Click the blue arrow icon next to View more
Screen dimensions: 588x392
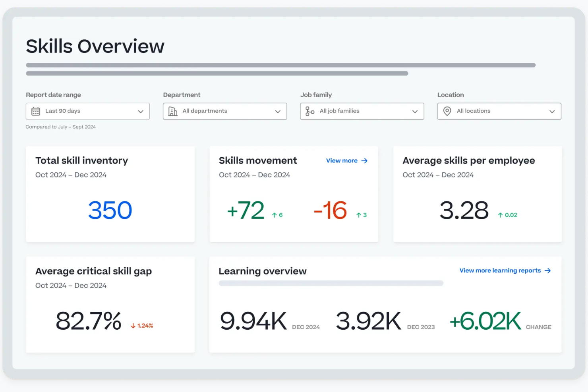(364, 160)
